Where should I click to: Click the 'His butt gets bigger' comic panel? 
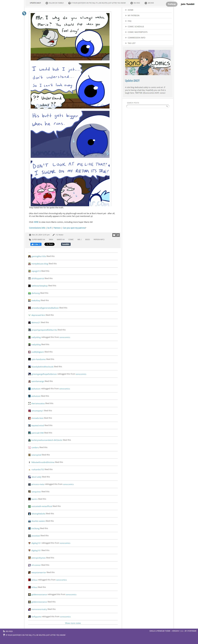(70, 134)
